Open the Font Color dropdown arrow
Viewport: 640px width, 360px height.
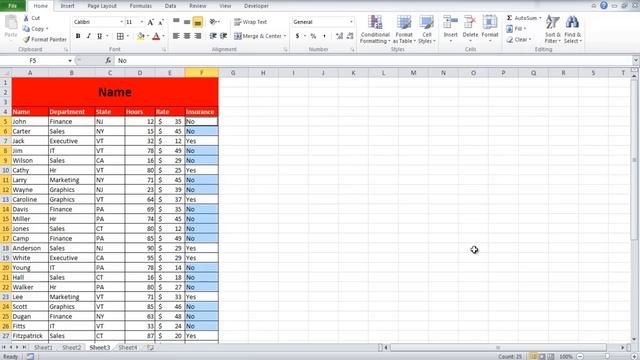(x=163, y=36)
